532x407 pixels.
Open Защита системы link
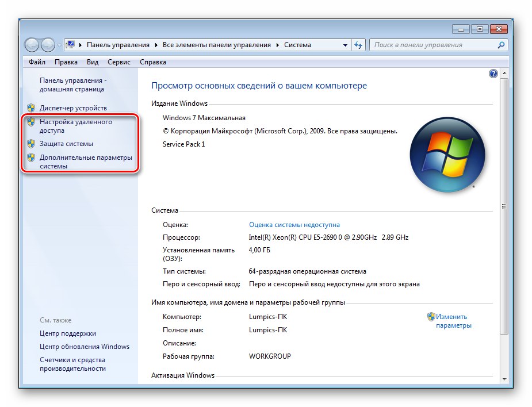click(x=66, y=144)
